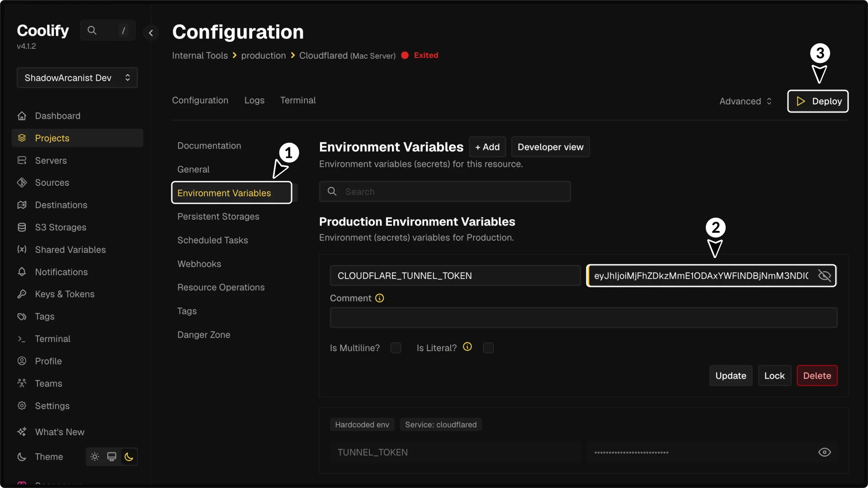Viewport: 868px width, 488px height.
Task: Click the Servers icon in sidebar
Action: pos(22,160)
